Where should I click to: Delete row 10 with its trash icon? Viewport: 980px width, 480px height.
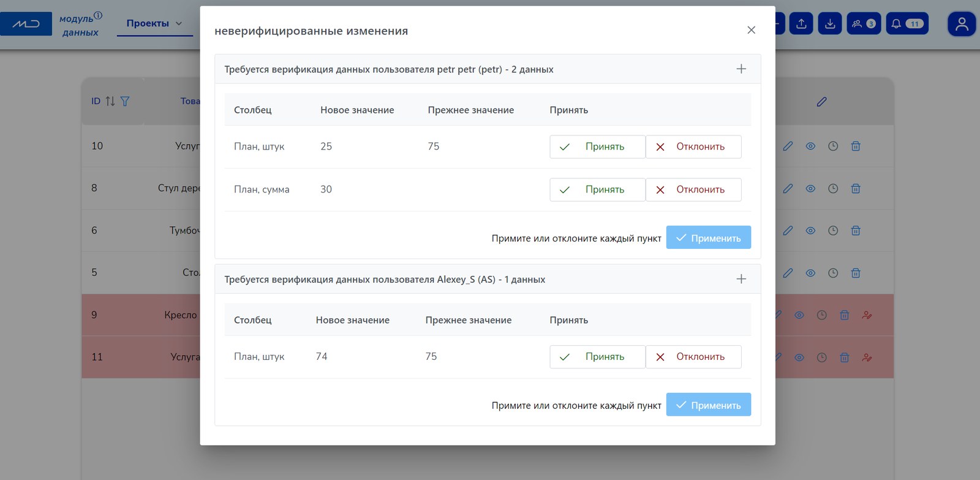point(856,146)
